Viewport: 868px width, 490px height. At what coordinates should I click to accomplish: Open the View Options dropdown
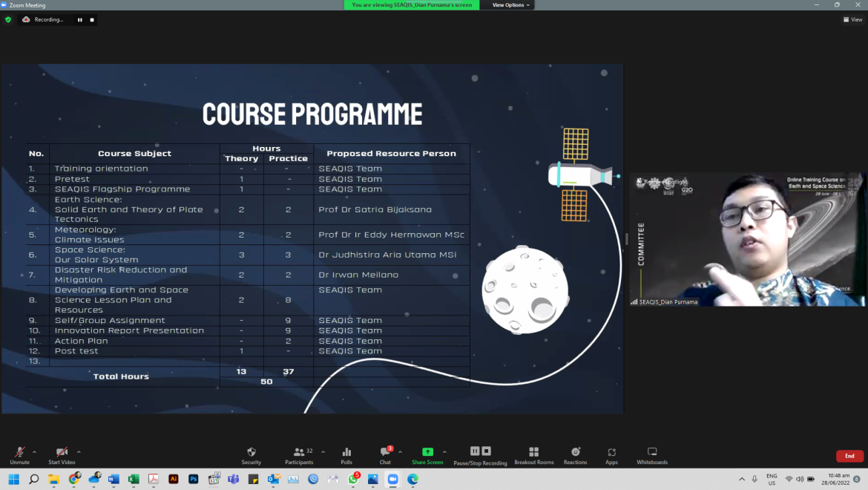[x=511, y=5]
